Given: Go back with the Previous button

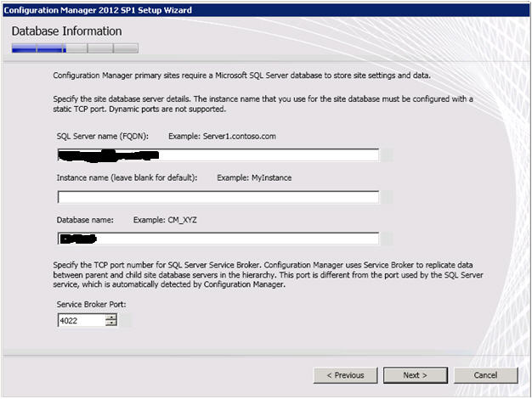Looking at the screenshot, I should pyautogui.click(x=345, y=375).
